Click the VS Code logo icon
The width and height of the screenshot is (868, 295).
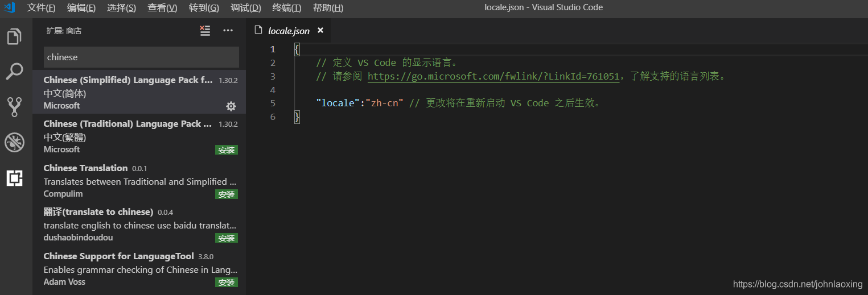[10, 7]
